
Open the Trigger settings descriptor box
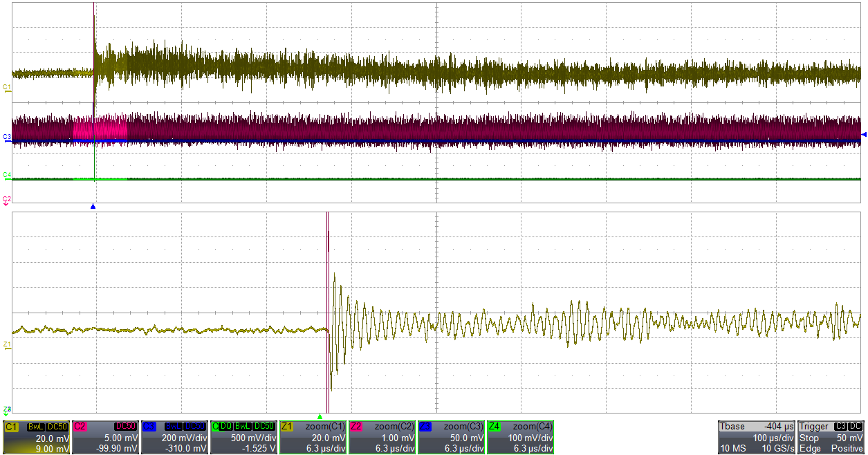click(x=831, y=438)
